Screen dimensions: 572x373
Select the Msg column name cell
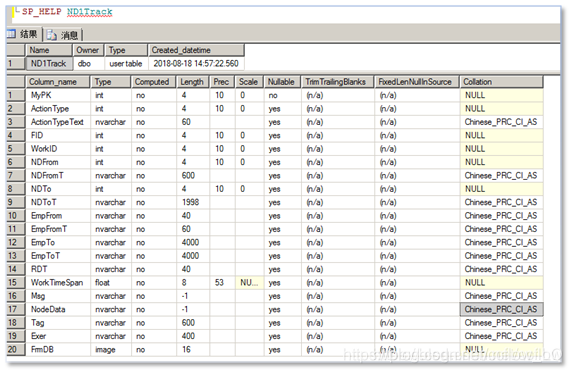[58, 296]
